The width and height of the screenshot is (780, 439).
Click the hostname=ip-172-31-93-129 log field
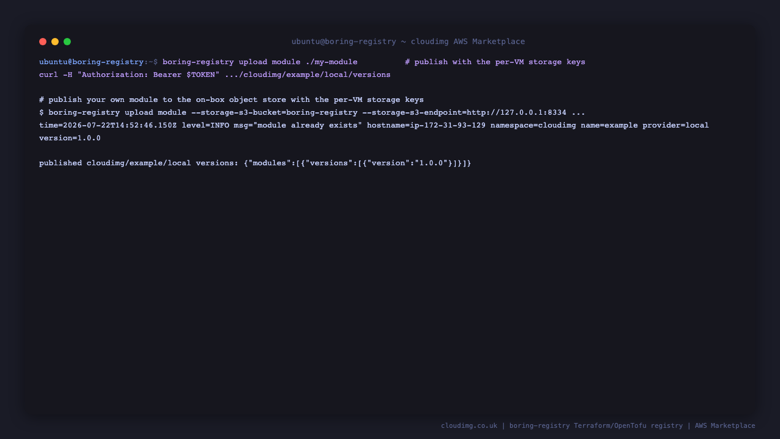[426, 125]
